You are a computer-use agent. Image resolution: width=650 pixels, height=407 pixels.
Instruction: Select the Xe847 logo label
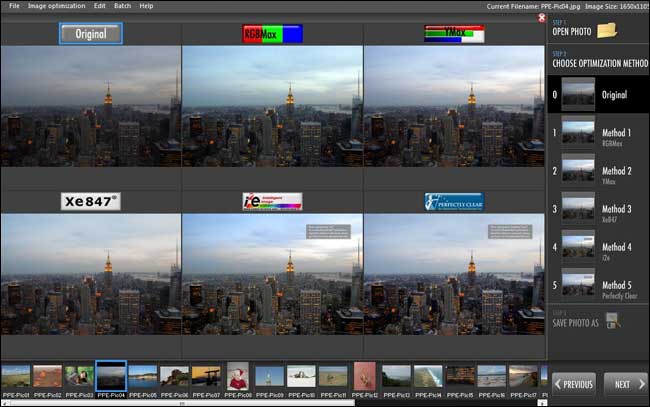[x=90, y=201]
